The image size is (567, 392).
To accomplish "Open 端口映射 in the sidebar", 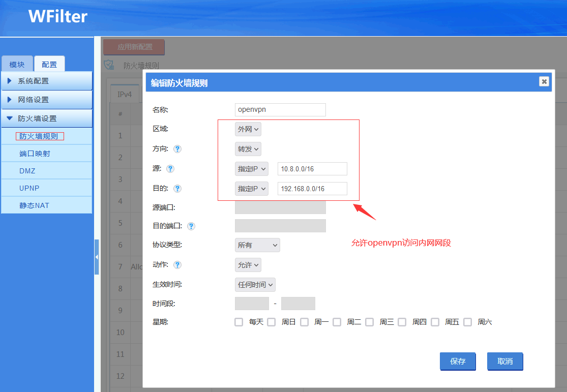I will [x=35, y=154].
